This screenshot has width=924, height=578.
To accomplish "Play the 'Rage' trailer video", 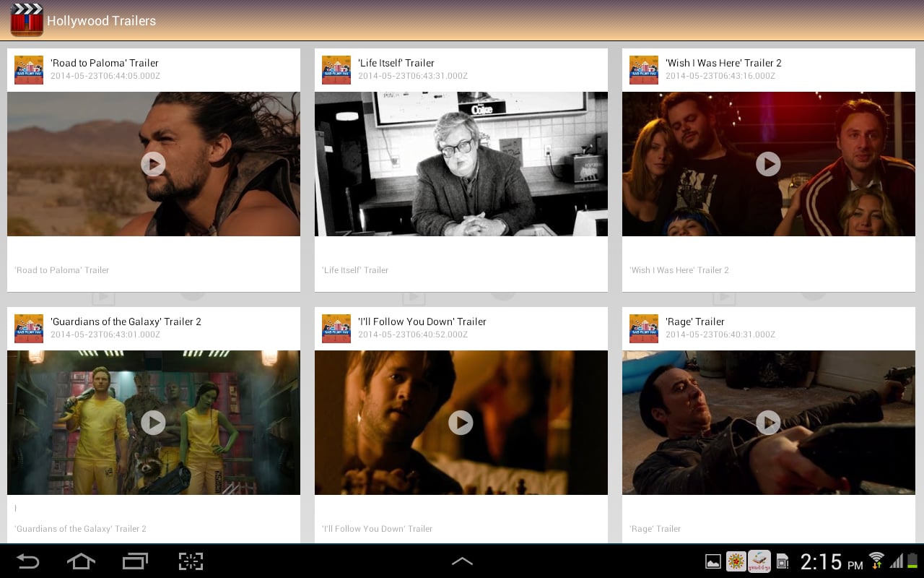I will coord(768,423).
